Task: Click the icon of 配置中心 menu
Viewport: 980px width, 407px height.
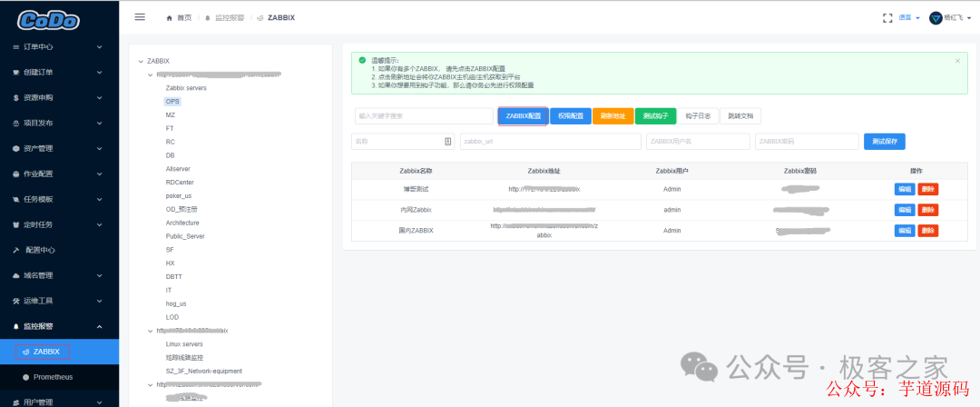Action: click(17, 250)
